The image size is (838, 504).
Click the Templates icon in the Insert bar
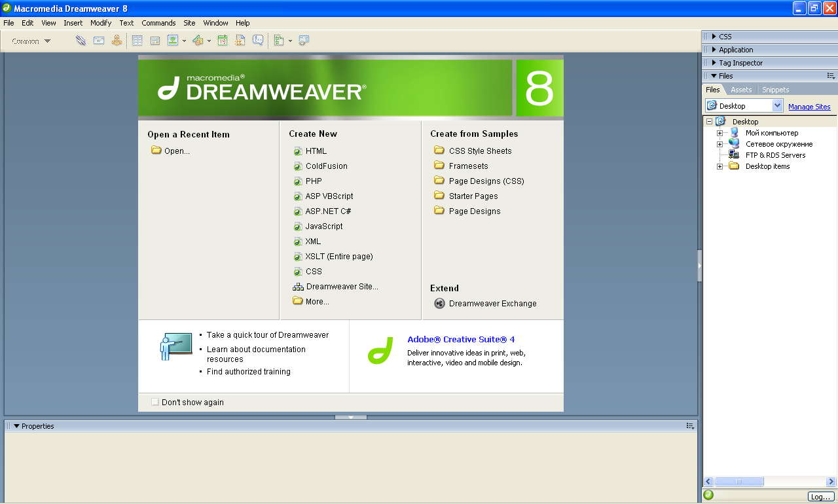click(x=279, y=41)
